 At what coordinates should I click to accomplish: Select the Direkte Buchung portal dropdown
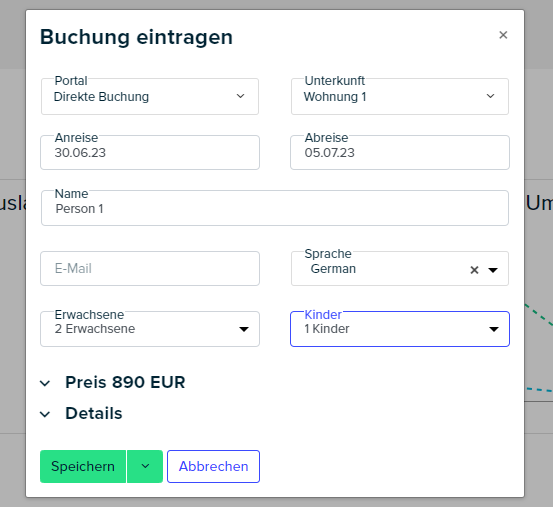pyautogui.click(x=150, y=96)
